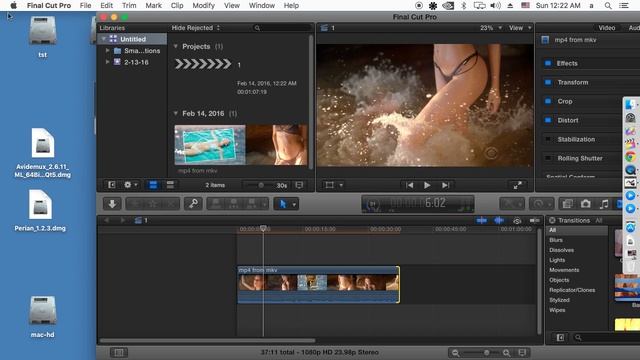Open the browser gear action menu
Screen dimensions: 640x360
[x=131, y=185]
